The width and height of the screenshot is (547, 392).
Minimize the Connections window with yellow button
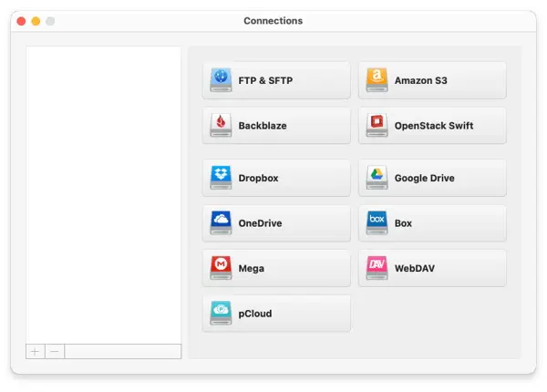coord(36,21)
